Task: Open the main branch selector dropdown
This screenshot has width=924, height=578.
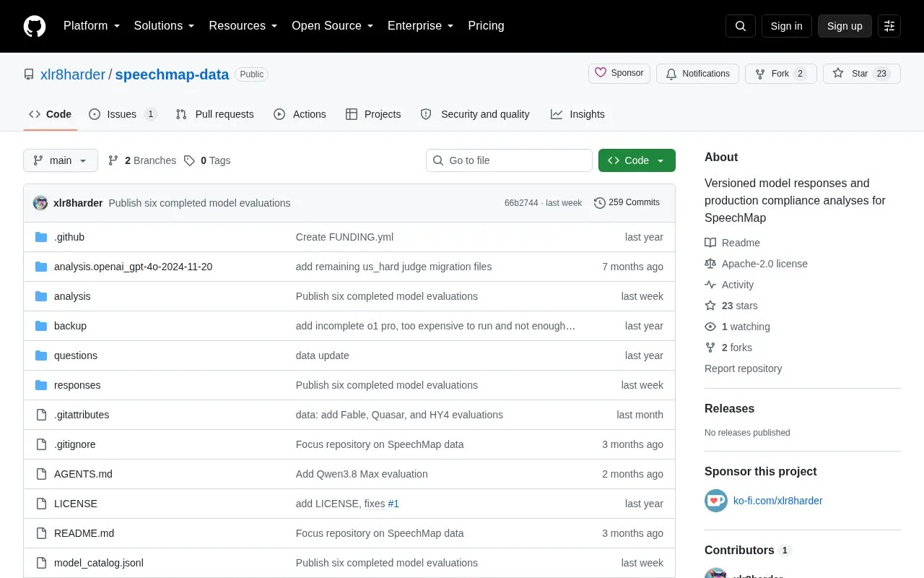Action: [x=61, y=160]
